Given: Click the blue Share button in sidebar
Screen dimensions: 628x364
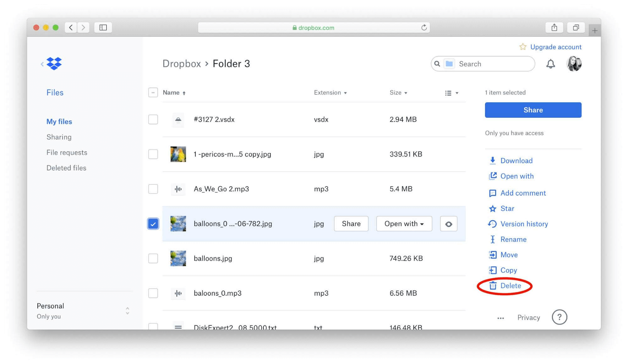Looking at the screenshot, I should coord(533,110).
